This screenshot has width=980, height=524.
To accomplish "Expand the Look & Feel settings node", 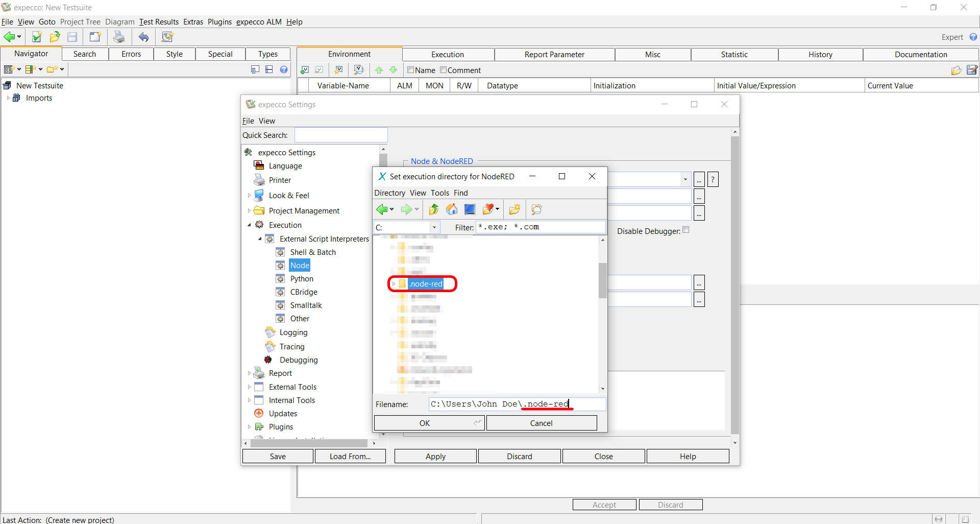I will tap(249, 196).
